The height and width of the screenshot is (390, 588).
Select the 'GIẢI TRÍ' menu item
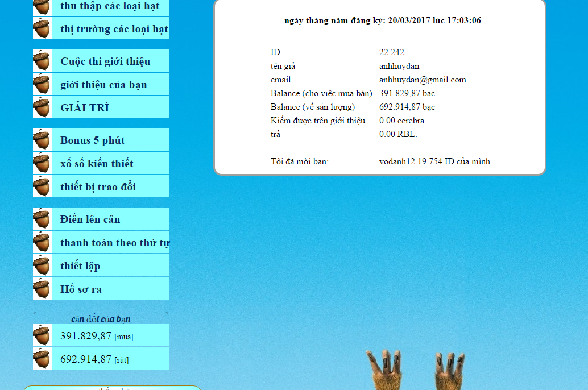tap(101, 107)
